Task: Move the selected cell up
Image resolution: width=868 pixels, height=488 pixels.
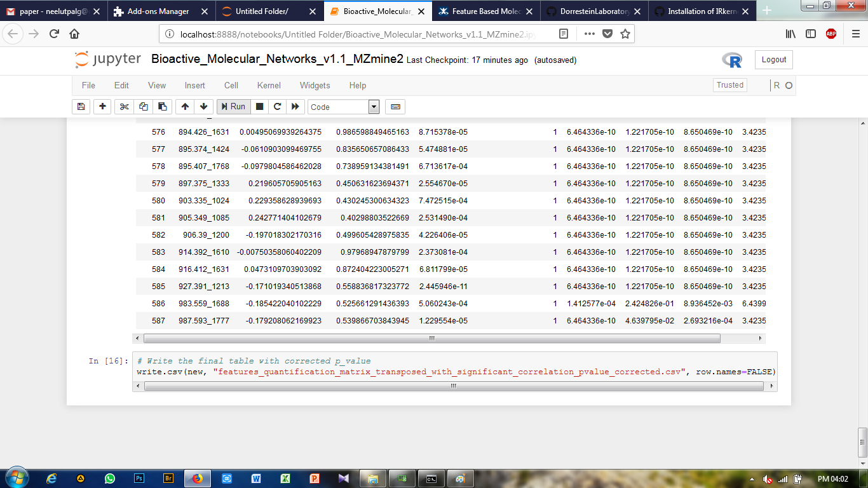Action: pyautogui.click(x=184, y=107)
